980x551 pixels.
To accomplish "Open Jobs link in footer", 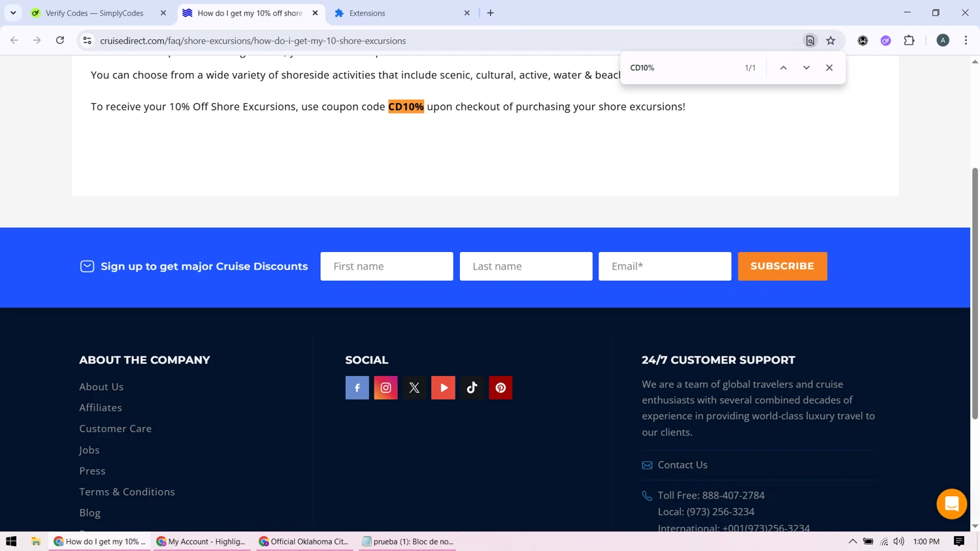I will tap(90, 450).
